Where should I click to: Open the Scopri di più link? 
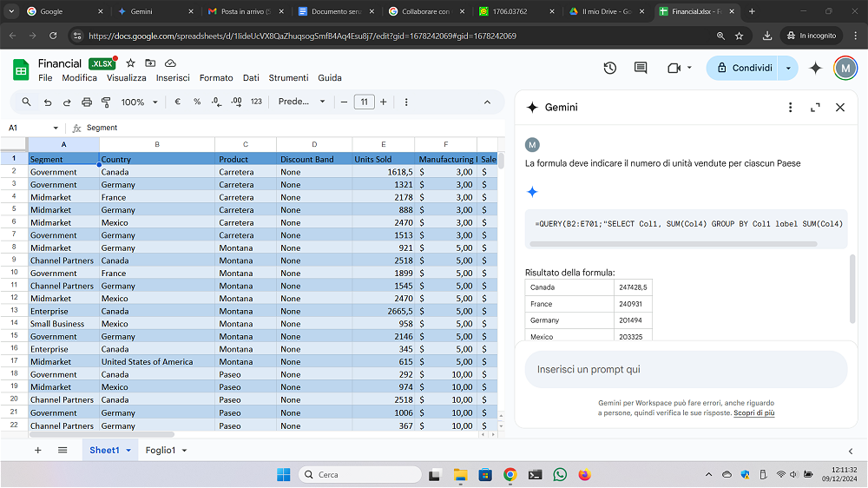pos(754,413)
